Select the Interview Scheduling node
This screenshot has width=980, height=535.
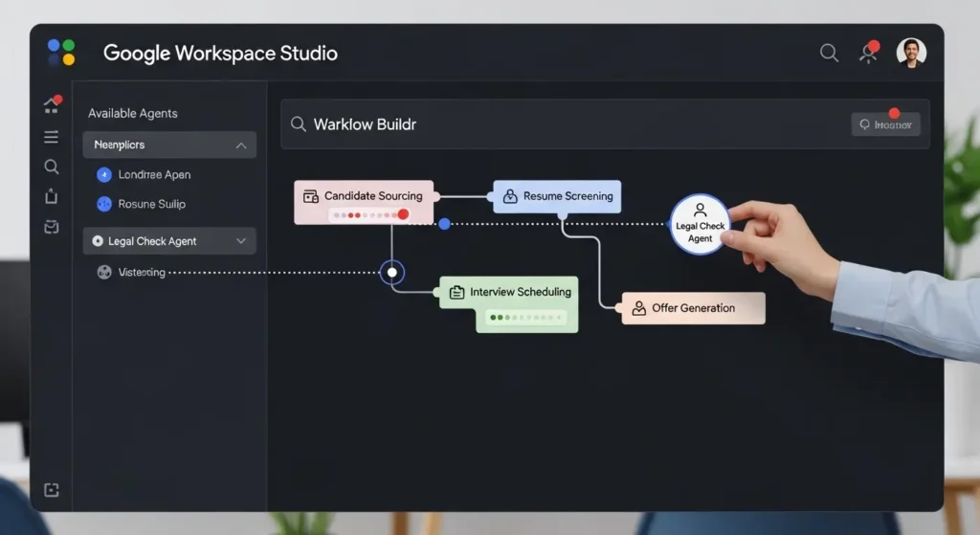[509, 303]
